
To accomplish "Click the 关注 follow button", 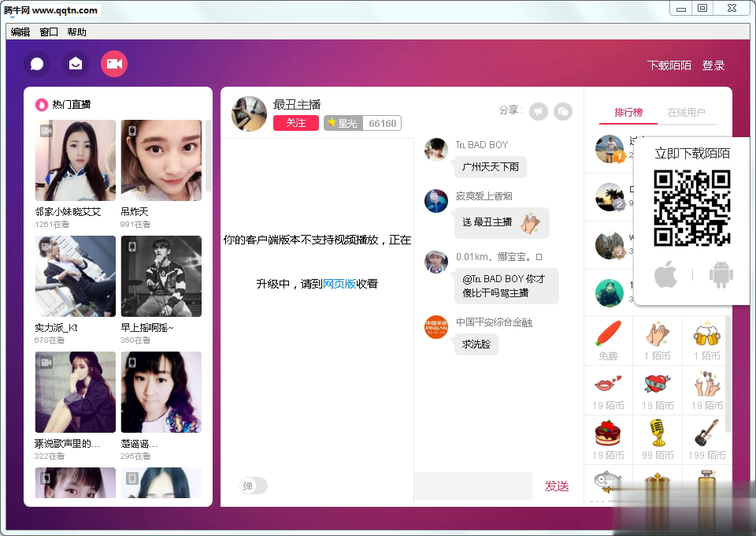I will tap(295, 123).
